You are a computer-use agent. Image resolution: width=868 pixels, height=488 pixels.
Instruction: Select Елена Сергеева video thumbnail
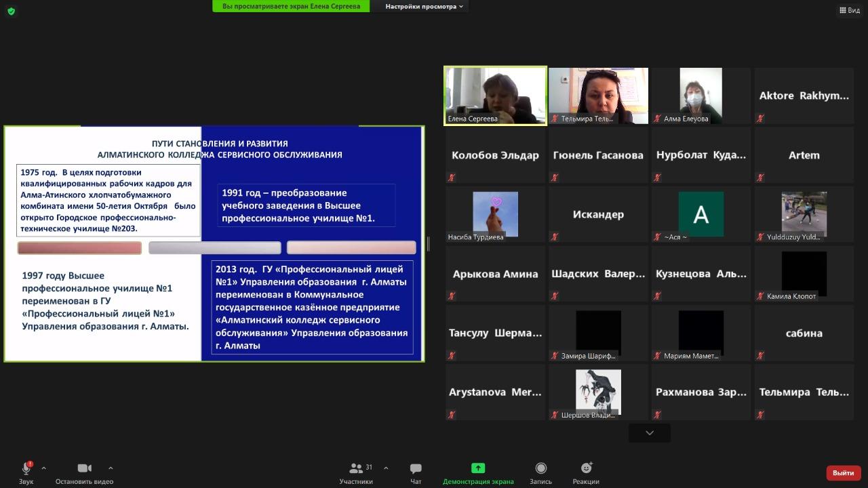pyautogui.click(x=495, y=96)
